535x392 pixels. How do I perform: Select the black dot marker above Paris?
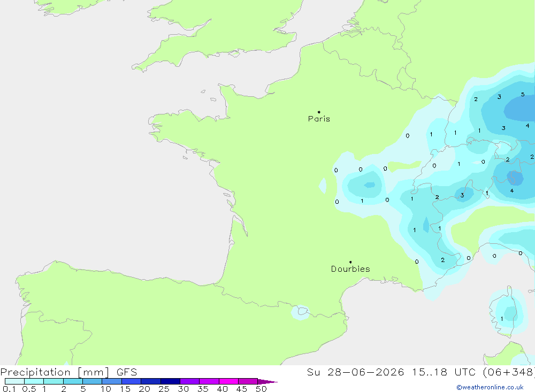pyautogui.click(x=319, y=112)
